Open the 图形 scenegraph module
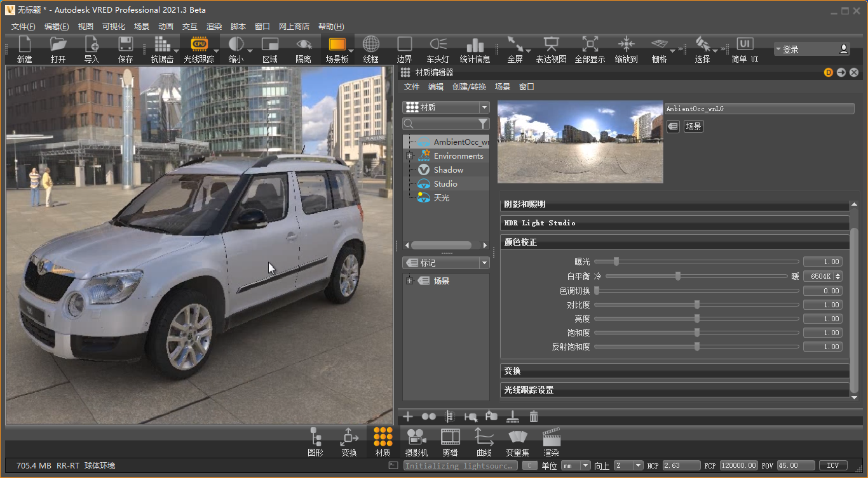The width and height of the screenshot is (868, 478). [x=315, y=442]
